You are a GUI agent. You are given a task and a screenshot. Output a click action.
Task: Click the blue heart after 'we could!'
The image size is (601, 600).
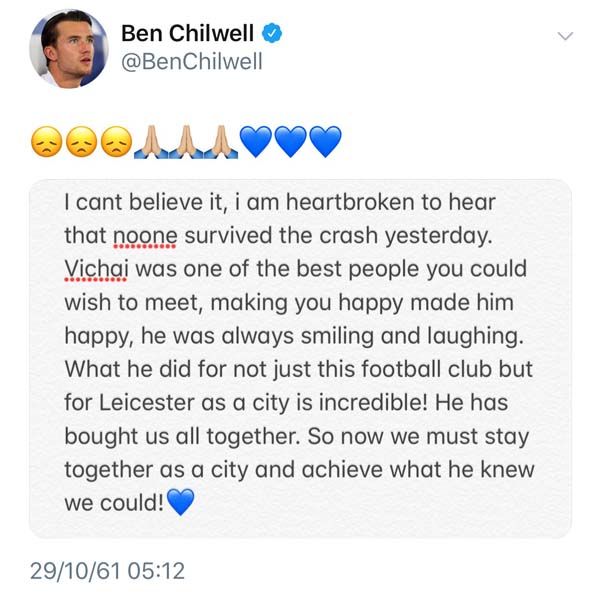[180, 502]
